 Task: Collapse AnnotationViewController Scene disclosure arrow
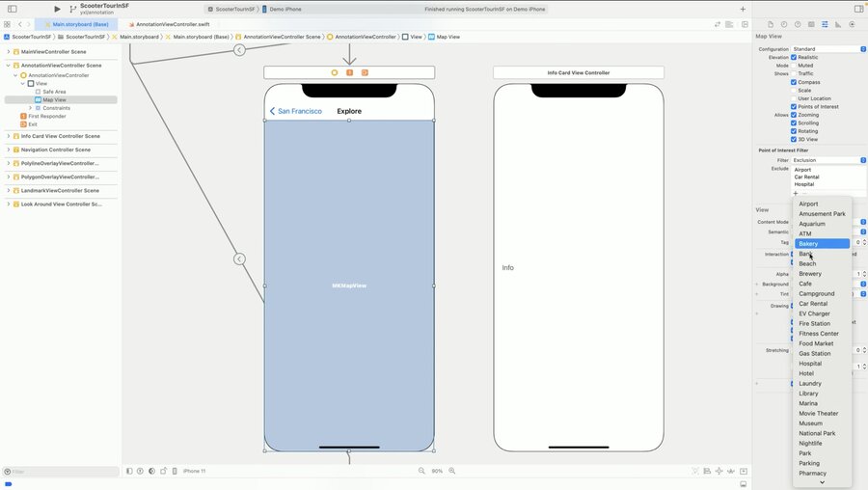point(9,66)
